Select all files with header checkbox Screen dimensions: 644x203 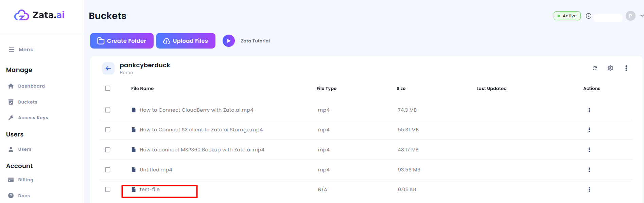108,88
